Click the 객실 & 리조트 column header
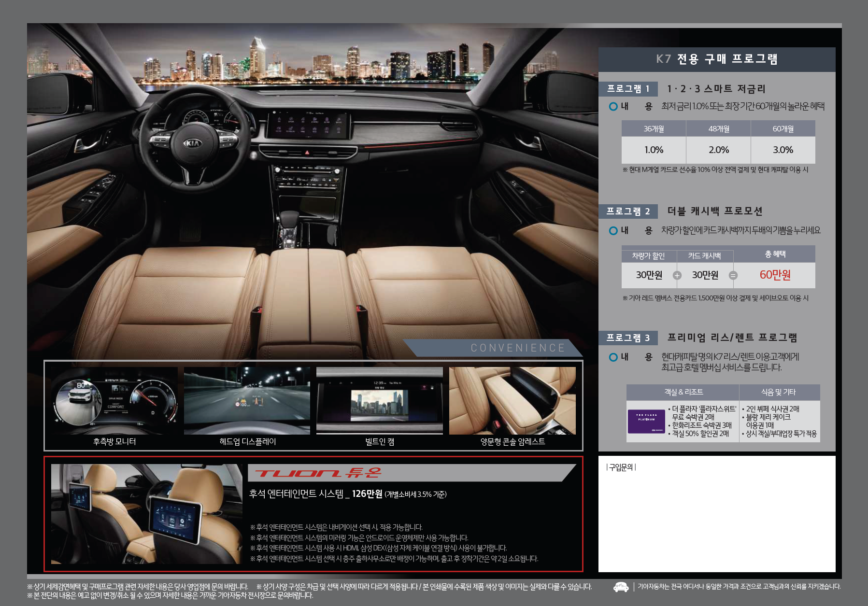 (x=683, y=392)
